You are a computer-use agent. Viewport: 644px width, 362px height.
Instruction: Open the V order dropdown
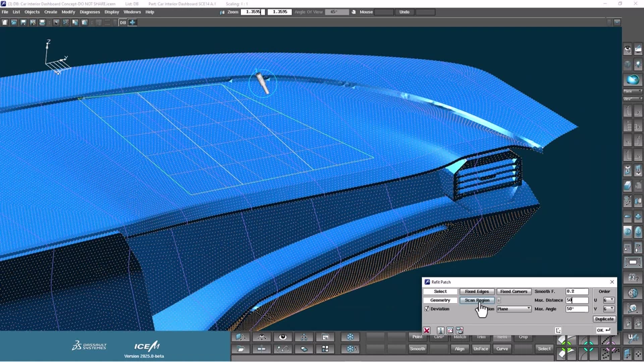tap(608, 309)
